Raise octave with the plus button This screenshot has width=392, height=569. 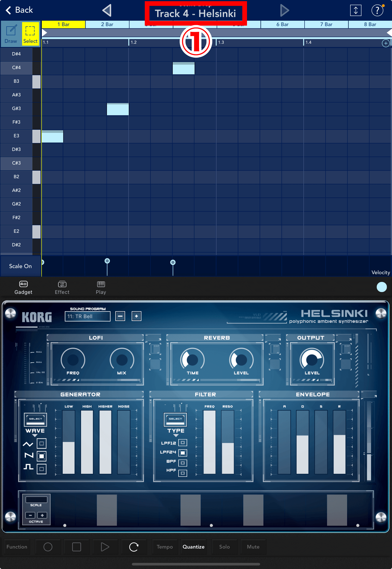click(x=42, y=515)
